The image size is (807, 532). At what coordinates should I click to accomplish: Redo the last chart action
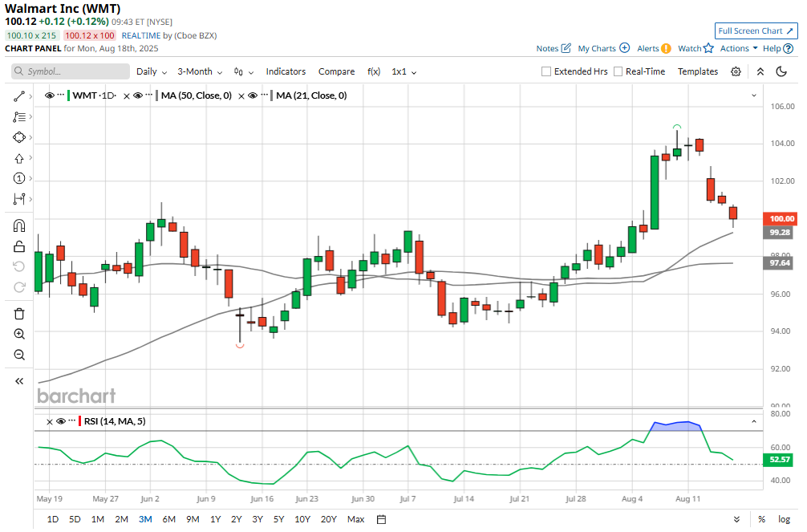[x=19, y=286]
